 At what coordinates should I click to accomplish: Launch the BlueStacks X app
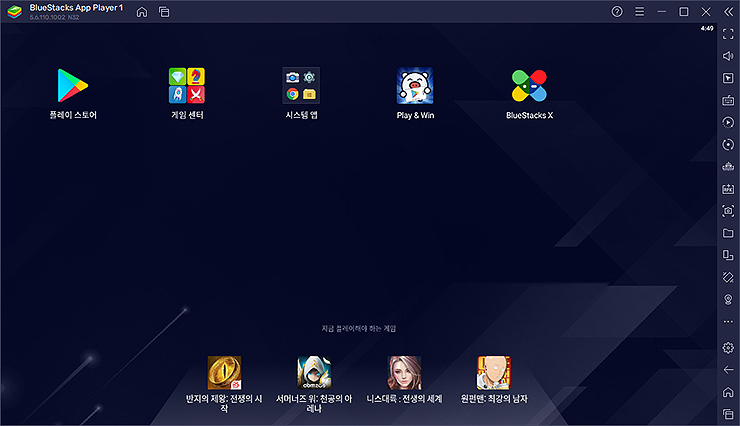529,86
